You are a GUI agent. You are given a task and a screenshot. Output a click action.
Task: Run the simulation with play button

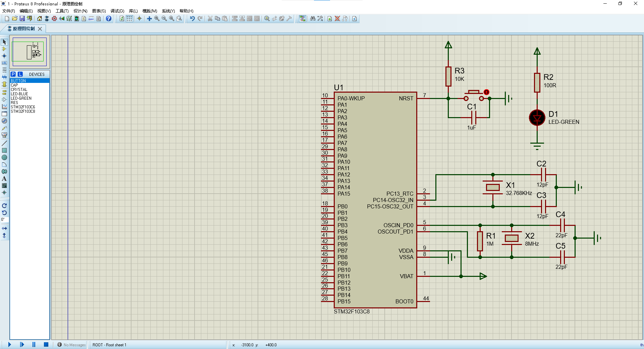point(10,345)
